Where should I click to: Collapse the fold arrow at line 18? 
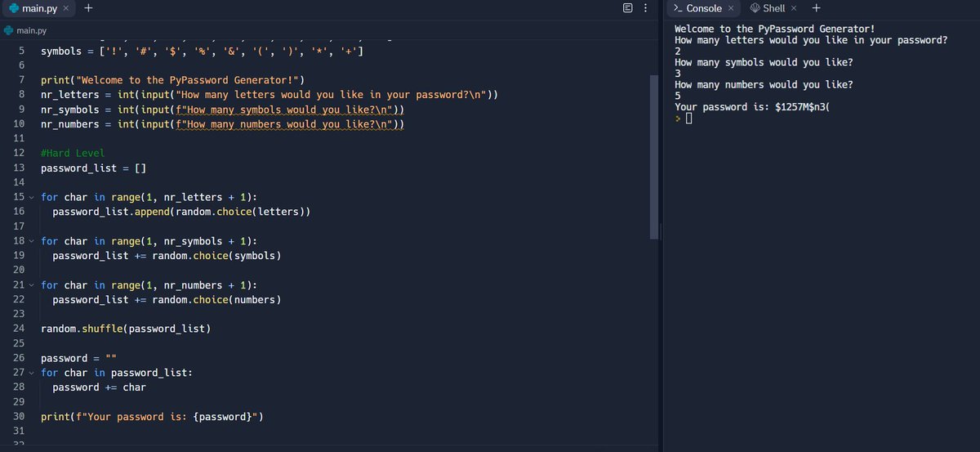point(31,241)
